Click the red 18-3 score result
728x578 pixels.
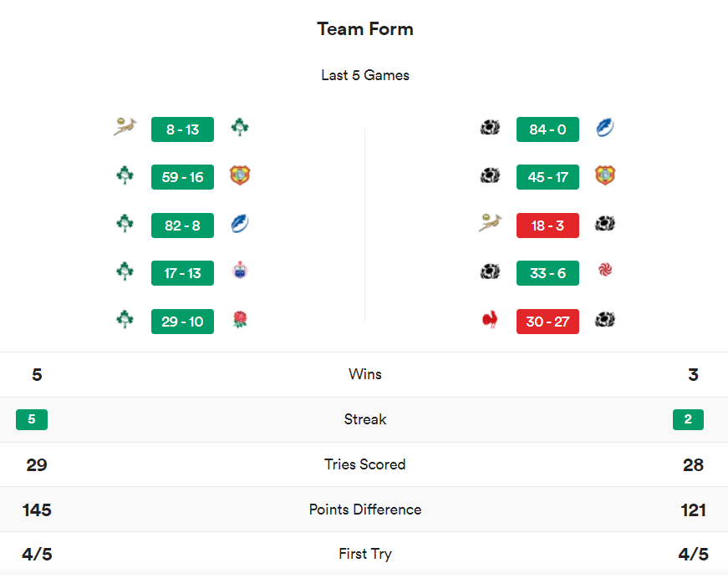(x=547, y=225)
